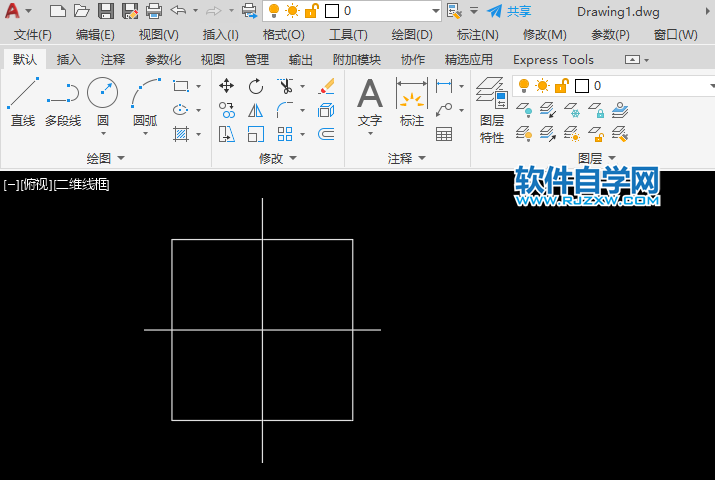Click the Print icon

pos(154,10)
